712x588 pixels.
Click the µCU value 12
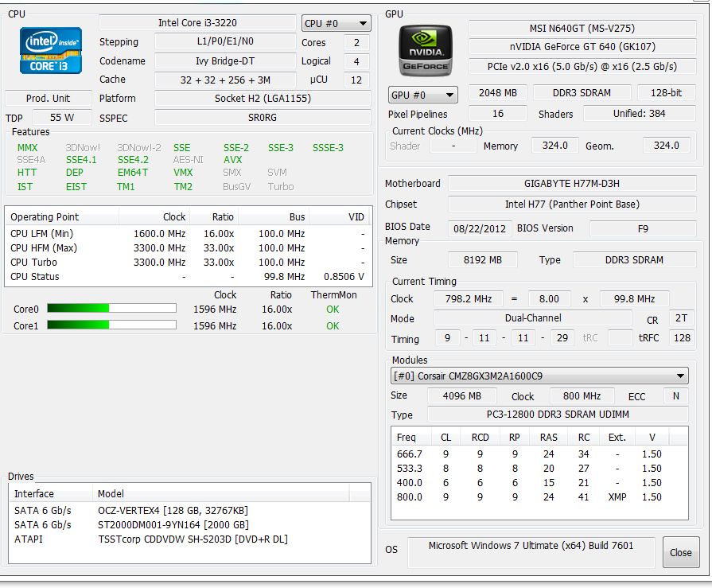[356, 80]
